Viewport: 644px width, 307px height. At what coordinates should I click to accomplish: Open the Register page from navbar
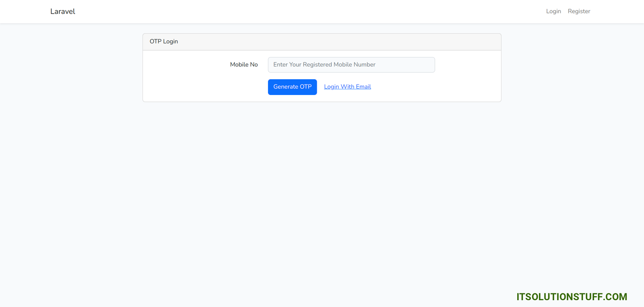[579, 11]
